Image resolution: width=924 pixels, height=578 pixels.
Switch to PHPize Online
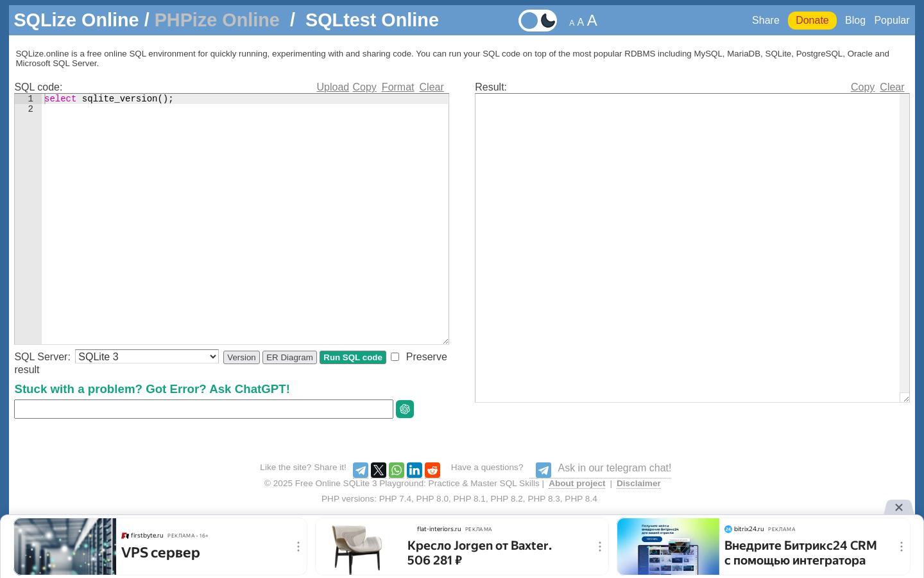point(217,20)
